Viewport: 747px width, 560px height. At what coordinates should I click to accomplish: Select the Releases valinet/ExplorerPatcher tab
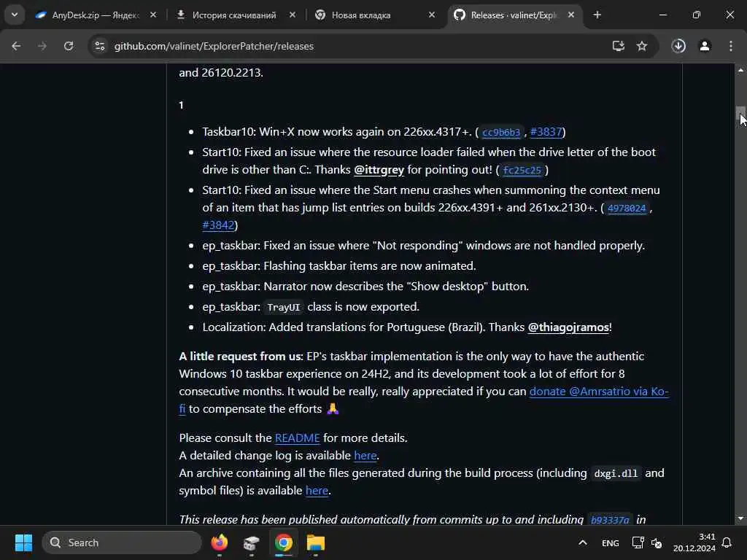point(514,15)
